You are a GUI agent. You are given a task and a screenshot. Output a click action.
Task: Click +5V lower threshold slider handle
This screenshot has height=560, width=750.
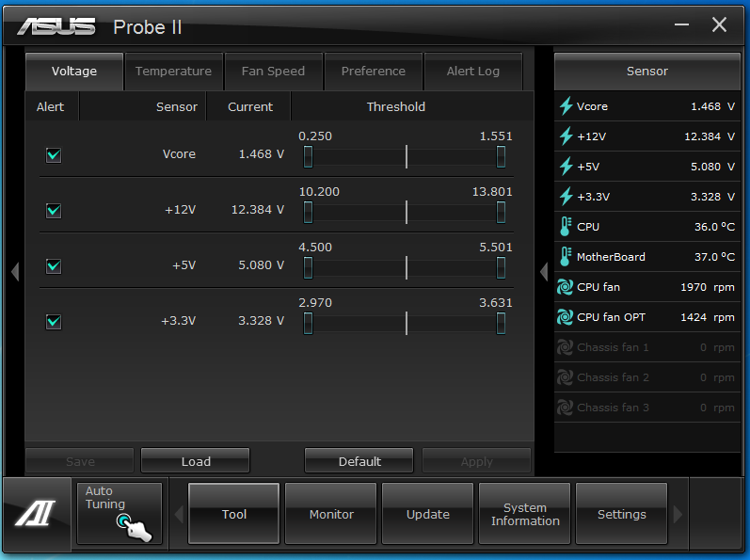click(x=308, y=267)
